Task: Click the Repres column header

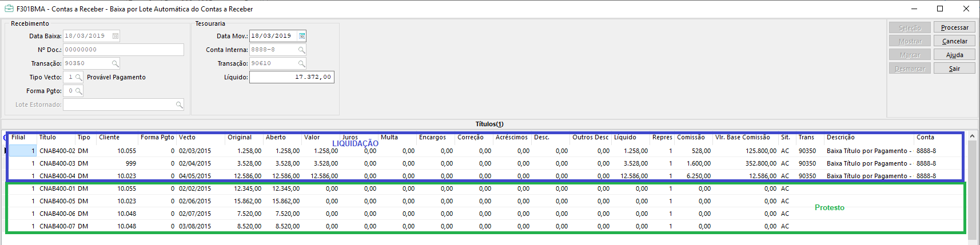Action: tap(663, 138)
